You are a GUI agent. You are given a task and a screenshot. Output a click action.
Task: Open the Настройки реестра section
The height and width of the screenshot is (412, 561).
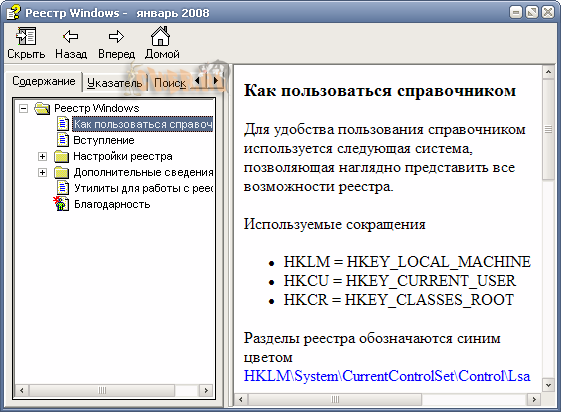pyautogui.click(x=123, y=156)
